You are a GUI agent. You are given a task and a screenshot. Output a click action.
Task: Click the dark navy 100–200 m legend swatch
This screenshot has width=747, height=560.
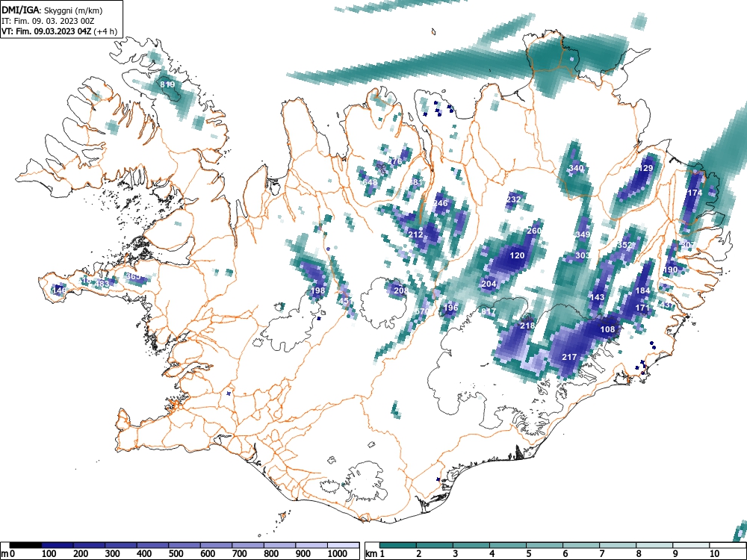pyautogui.click(x=58, y=545)
